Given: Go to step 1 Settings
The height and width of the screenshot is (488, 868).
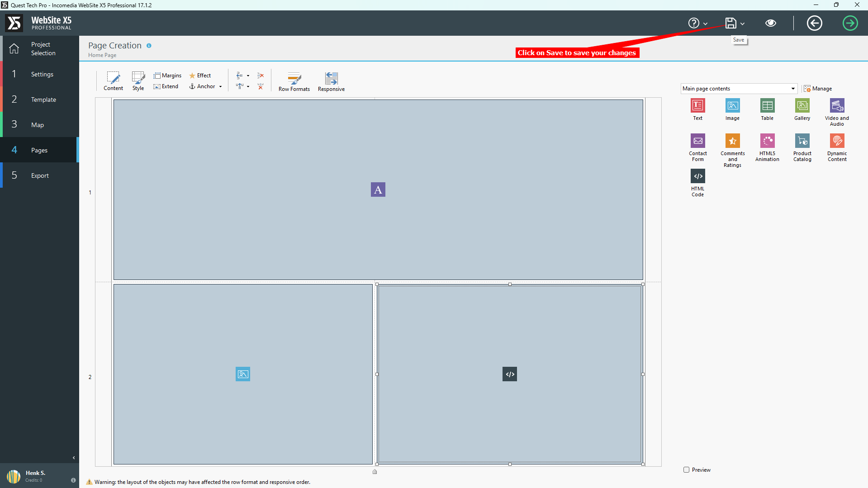Looking at the screenshot, I should tap(39, 74).
